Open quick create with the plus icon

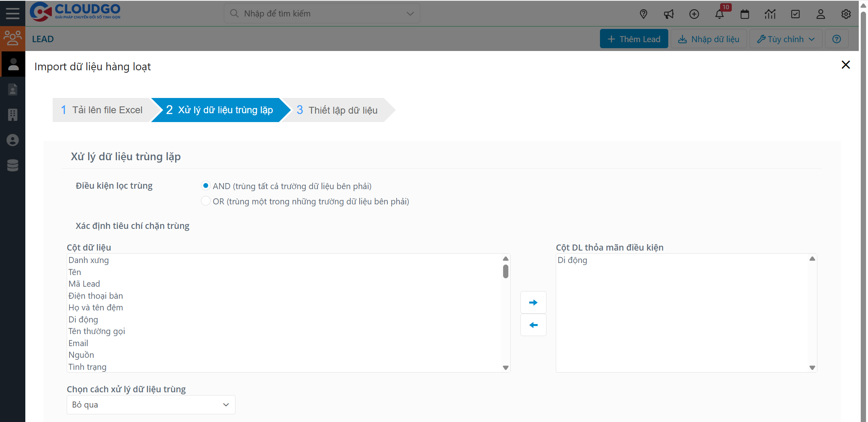click(x=694, y=14)
